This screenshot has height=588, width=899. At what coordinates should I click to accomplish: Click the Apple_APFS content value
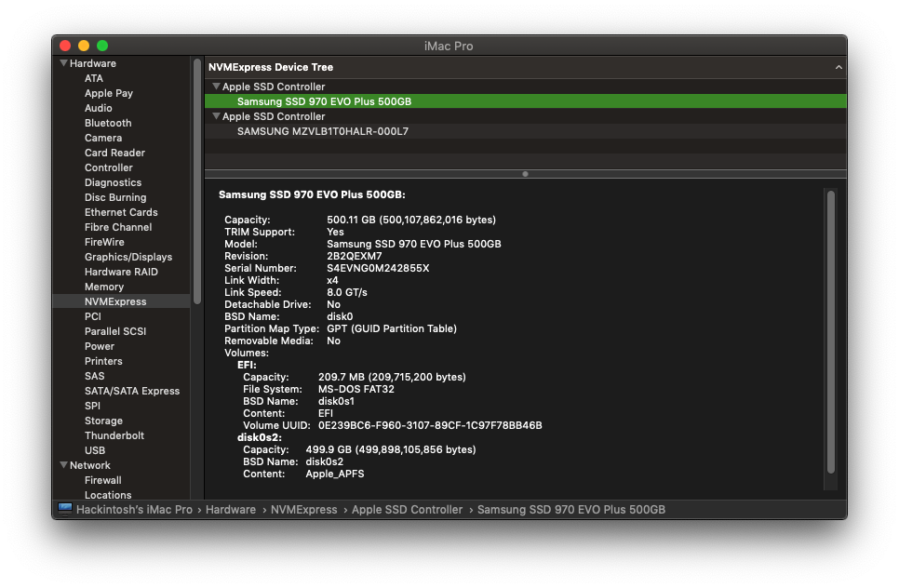click(335, 474)
